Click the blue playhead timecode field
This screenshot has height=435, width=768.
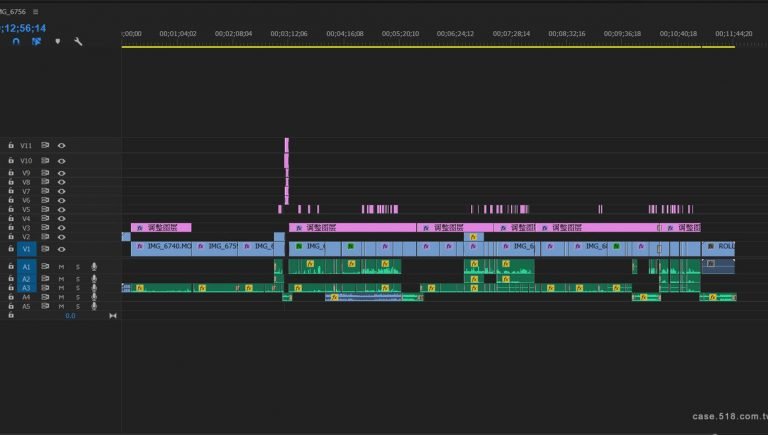(x=24, y=27)
